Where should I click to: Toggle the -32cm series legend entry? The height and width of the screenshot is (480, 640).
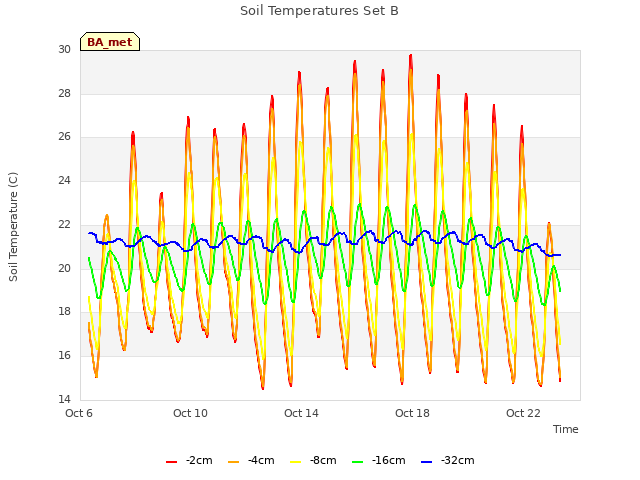[447, 461]
